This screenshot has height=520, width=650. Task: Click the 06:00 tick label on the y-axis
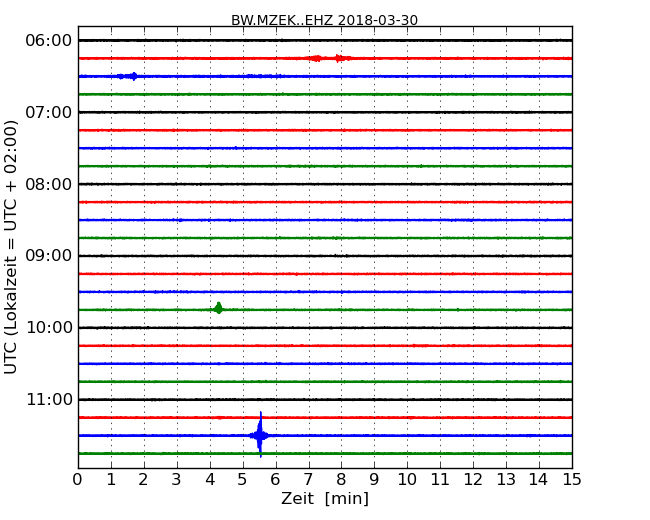[x=48, y=40]
